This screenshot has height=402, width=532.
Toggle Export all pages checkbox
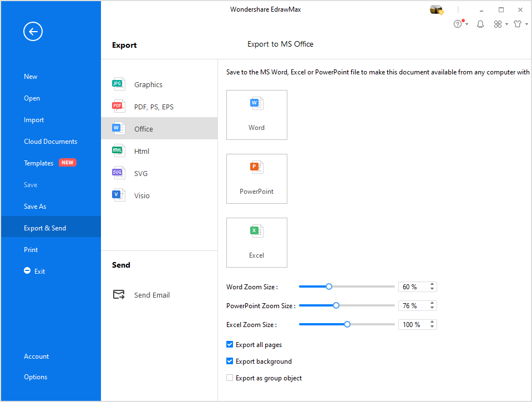click(230, 345)
